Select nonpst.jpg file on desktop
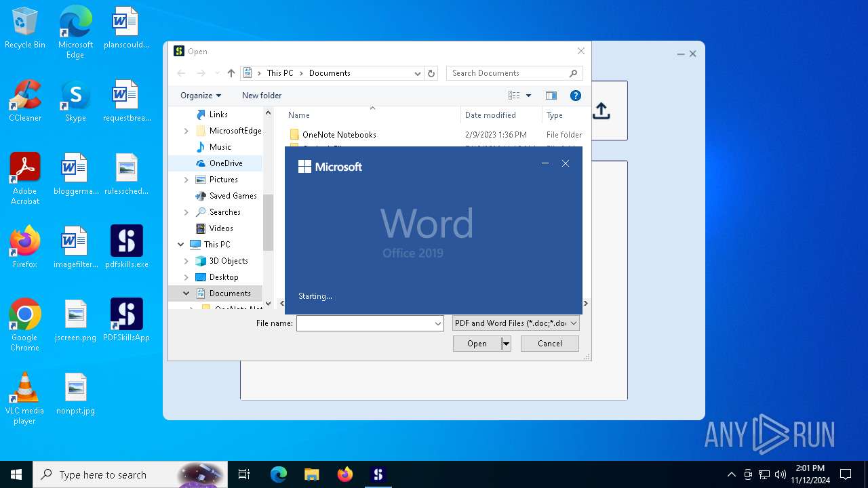The image size is (868, 488). [75, 394]
